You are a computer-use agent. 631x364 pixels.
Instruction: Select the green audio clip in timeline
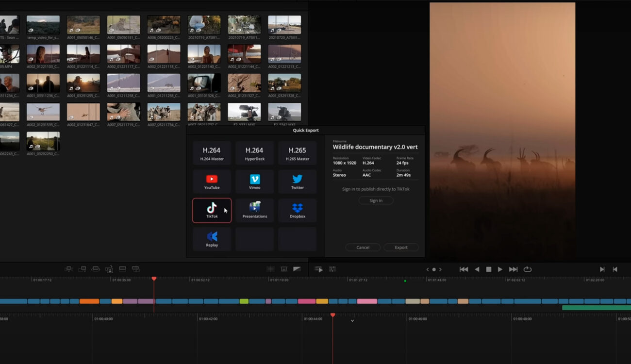[597, 308]
